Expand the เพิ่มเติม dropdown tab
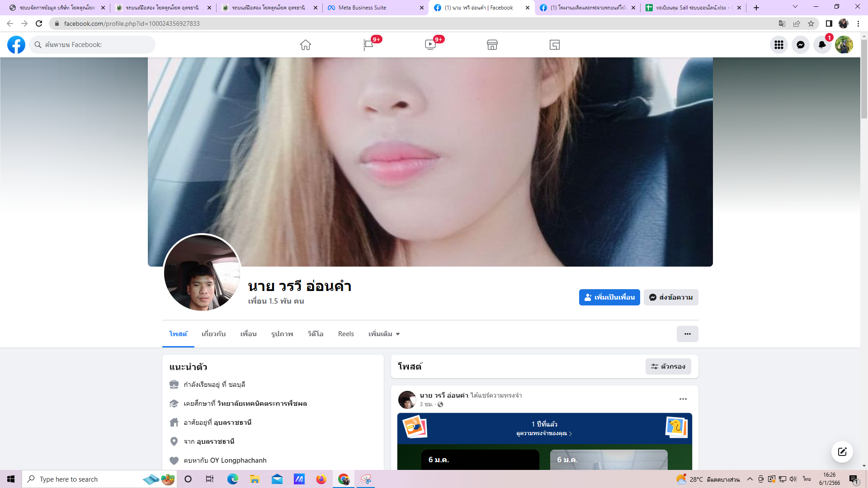The width and height of the screenshot is (868, 488). [x=384, y=334]
